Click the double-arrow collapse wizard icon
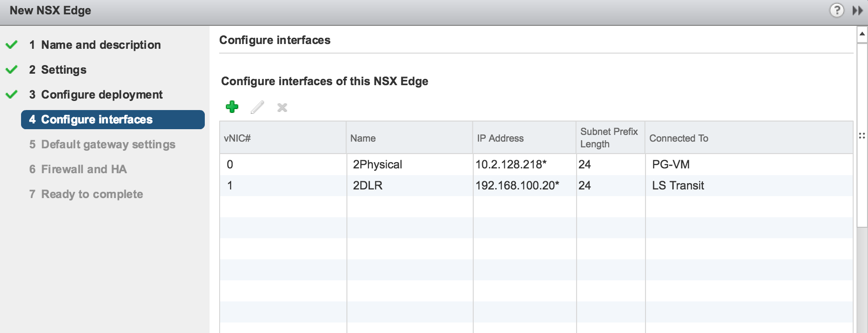This screenshot has height=333, width=868. 857,10
